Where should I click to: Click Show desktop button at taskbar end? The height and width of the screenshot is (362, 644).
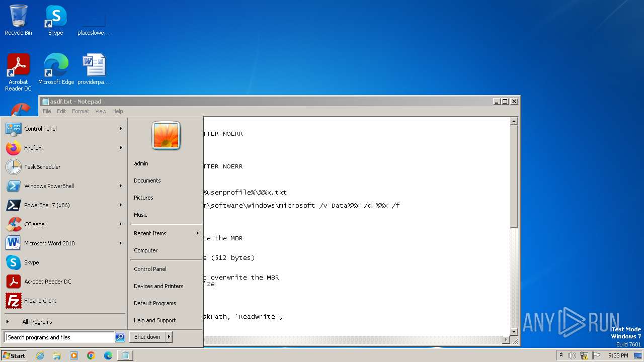pos(639,355)
